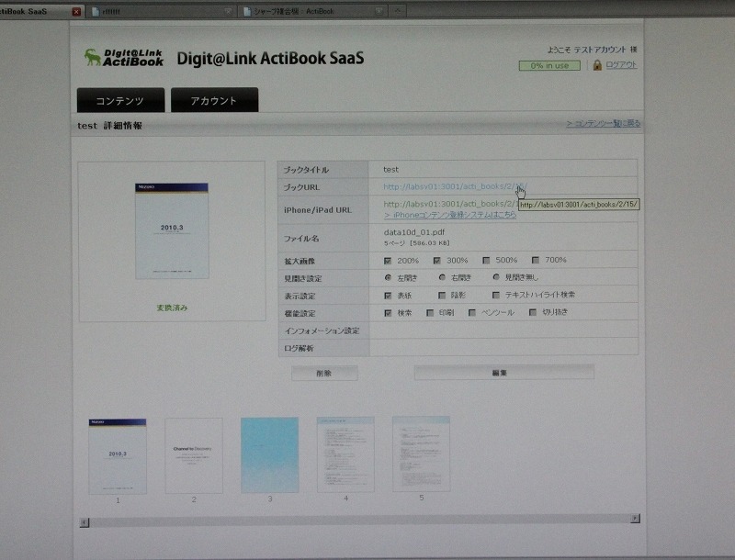Image resolution: width=735 pixels, height=560 pixels.
Task: Select page 2 Channel to Discovery thumbnail
Action: click(194, 455)
